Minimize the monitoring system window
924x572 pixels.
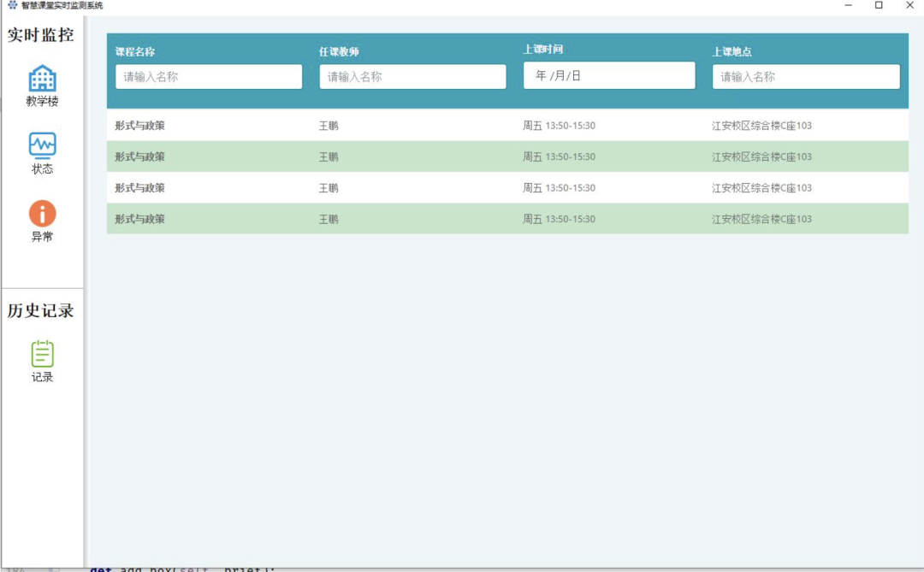tap(849, 5)
